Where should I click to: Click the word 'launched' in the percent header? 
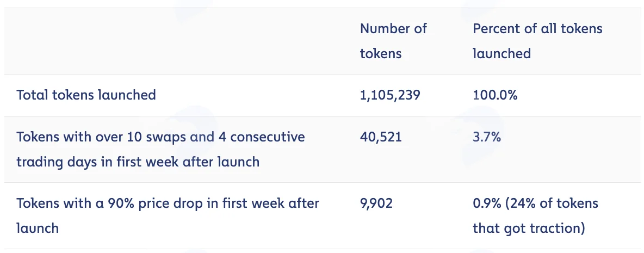tap(502, 54)
